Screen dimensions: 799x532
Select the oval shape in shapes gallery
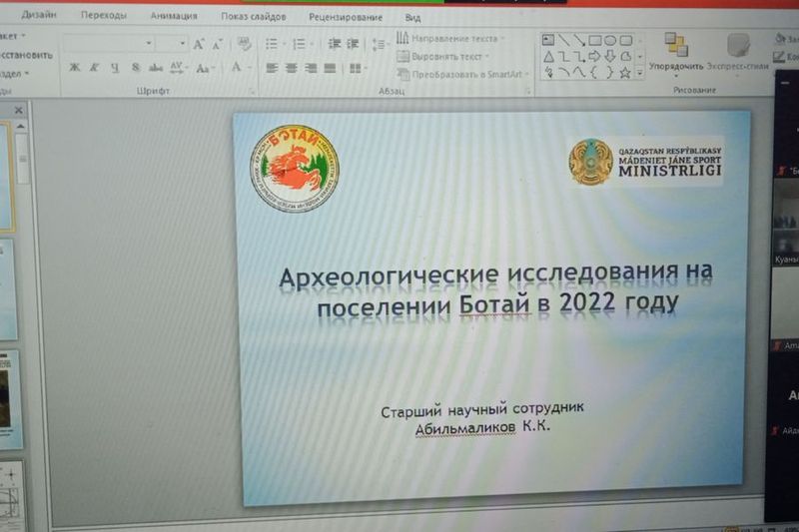(x=610, y=41)
